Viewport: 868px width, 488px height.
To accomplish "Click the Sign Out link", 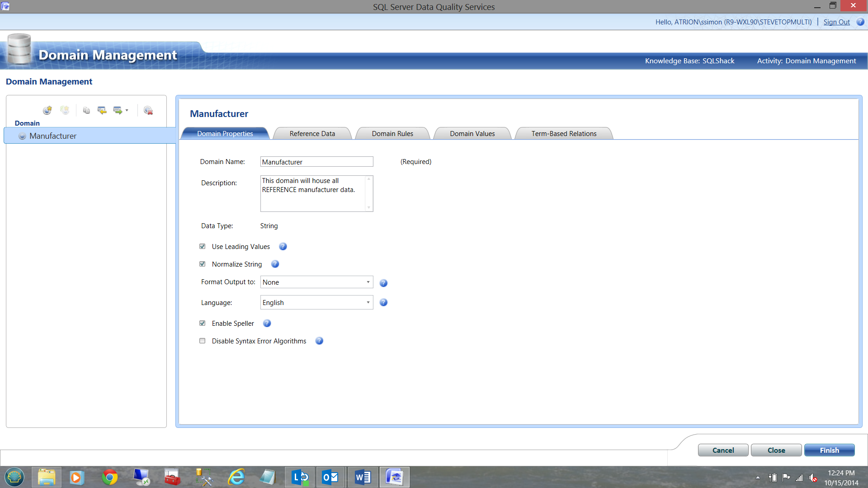I will click(x=836, y=22).
